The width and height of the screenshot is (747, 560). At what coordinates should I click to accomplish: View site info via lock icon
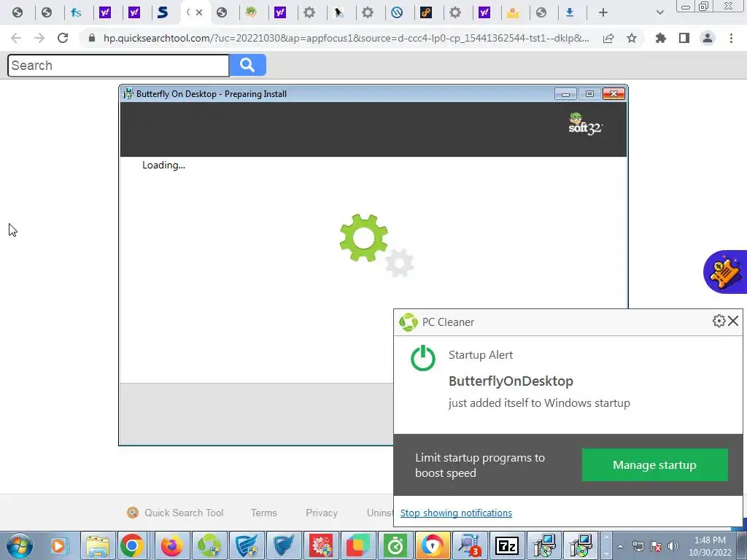(x=92, y=38)
